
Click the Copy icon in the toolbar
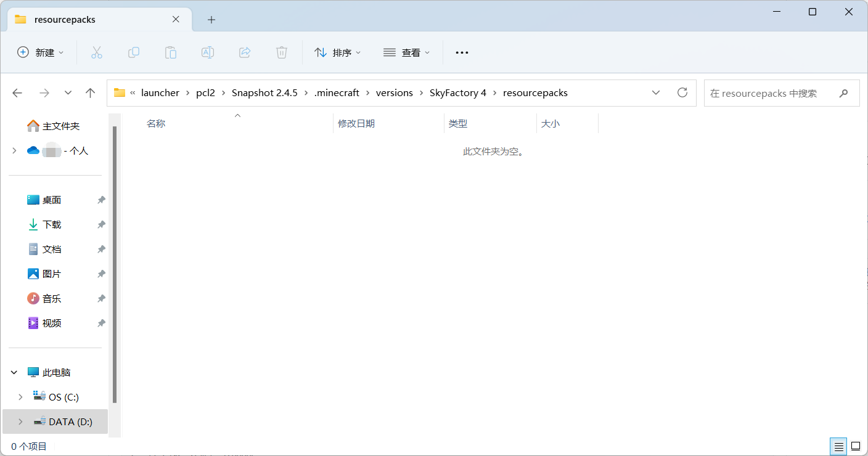[134, 52]
